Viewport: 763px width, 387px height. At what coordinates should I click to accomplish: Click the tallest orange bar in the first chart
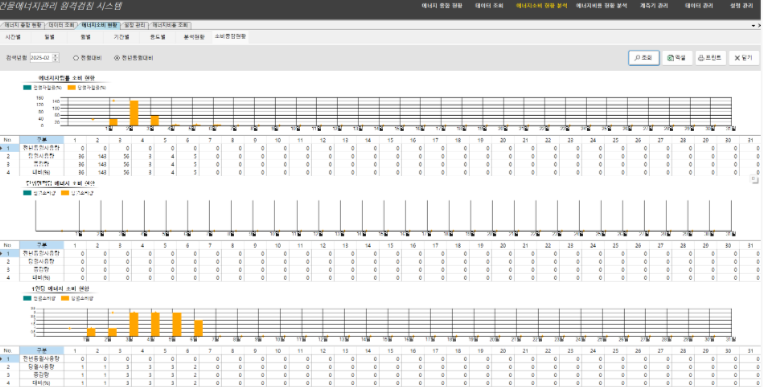(134, 113)
